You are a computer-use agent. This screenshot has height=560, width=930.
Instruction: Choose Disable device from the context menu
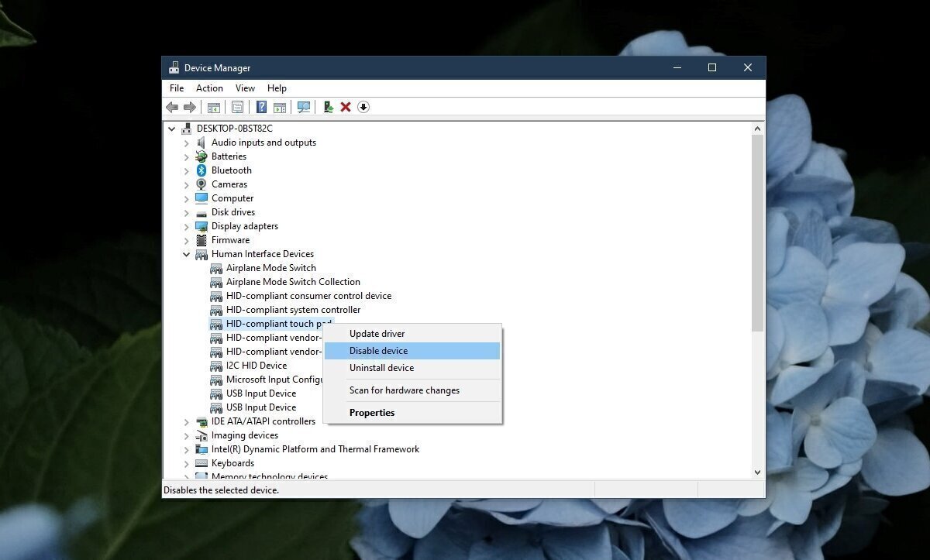pyautogui.click(x=379, y=350)
